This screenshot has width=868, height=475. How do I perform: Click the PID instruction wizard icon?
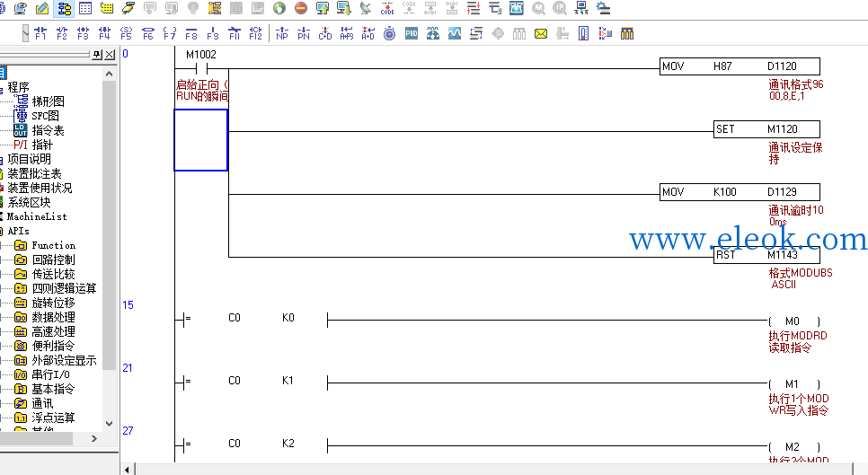click(412, 33)
